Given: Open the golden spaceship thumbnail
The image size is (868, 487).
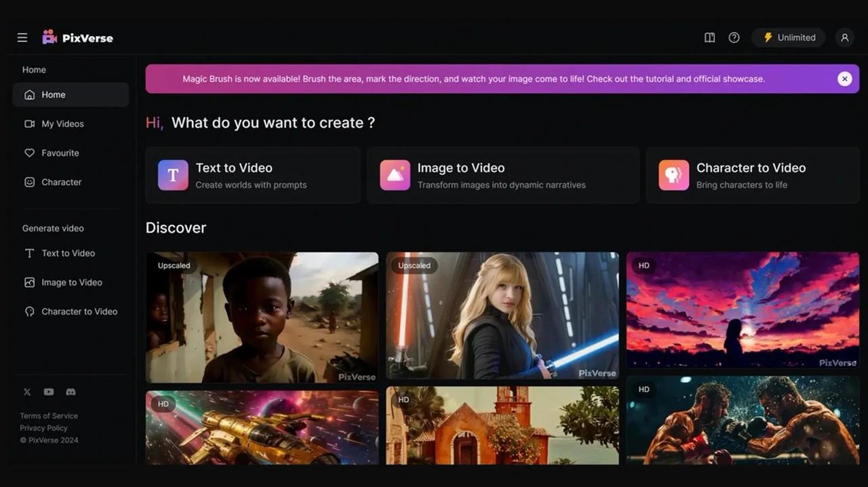Looking at the screenshot, I should [262, 427].
